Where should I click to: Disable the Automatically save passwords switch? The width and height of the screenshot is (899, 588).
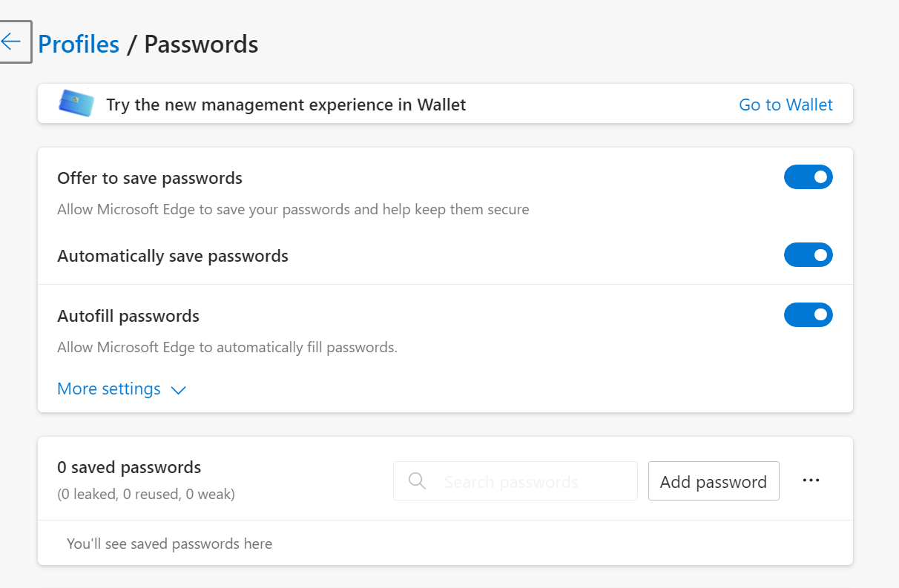(808, 255)
